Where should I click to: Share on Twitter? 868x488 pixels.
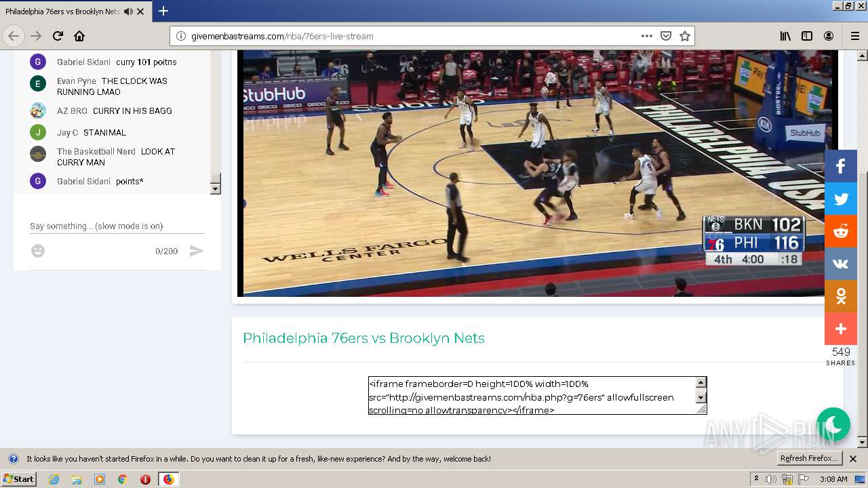click(x=841, y=199)
